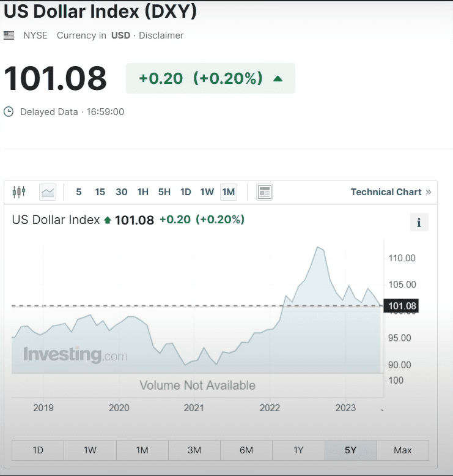Viewport: 453px width, 476px height.
Task: Switch to the Max range tab
Action: (403, 450)
